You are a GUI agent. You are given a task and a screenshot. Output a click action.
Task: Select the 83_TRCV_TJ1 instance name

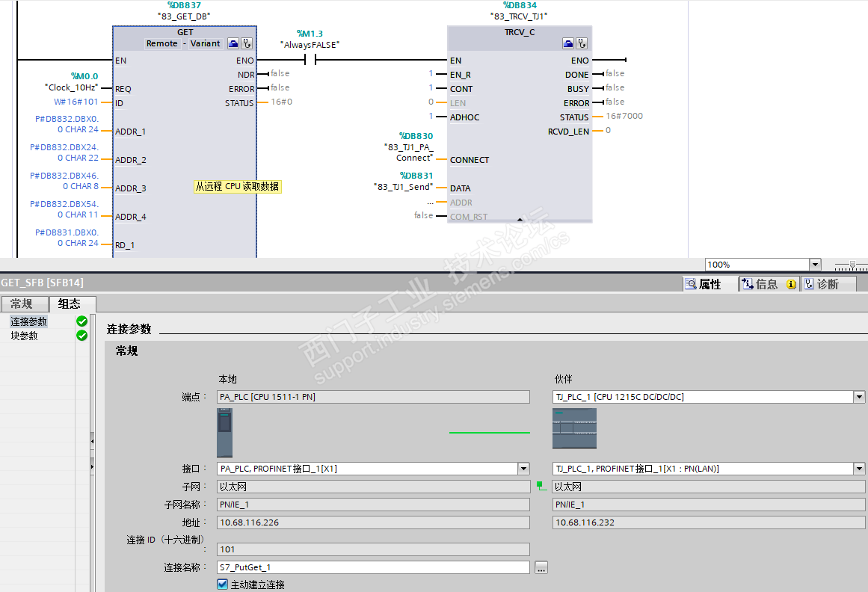pyautogui.click(x=520, y=16)
